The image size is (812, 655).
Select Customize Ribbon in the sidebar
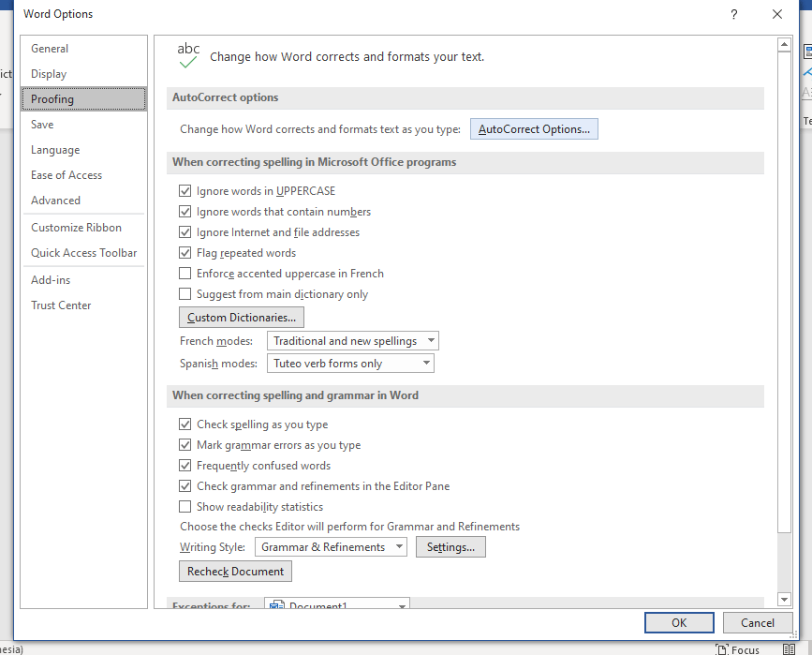[x=76, y=228]
